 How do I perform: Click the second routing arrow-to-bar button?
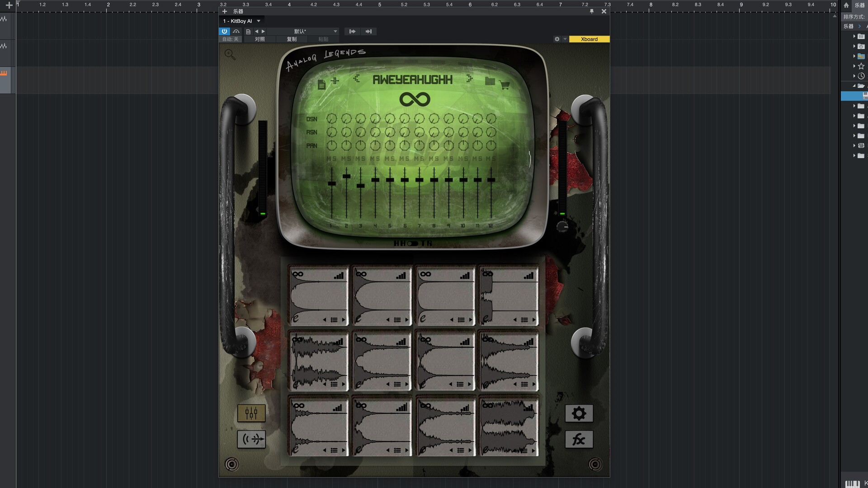pos(368,31)
